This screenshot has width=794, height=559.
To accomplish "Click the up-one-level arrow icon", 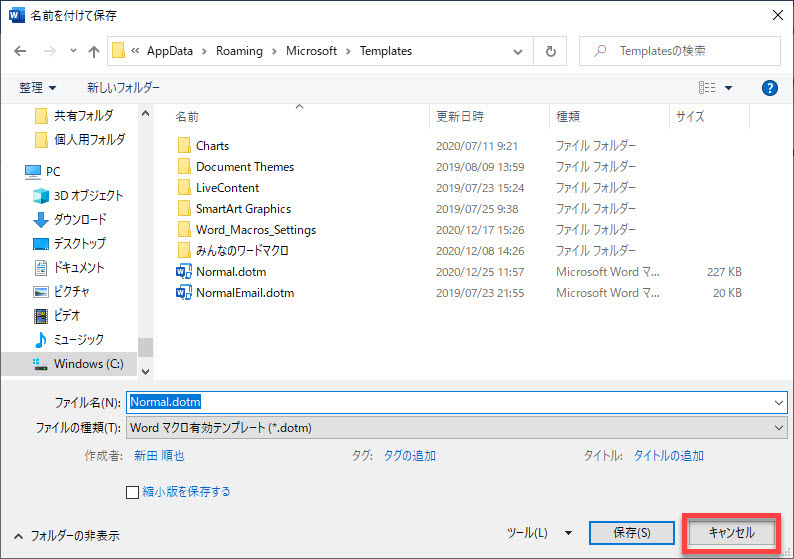I will [x=94, y=51].
